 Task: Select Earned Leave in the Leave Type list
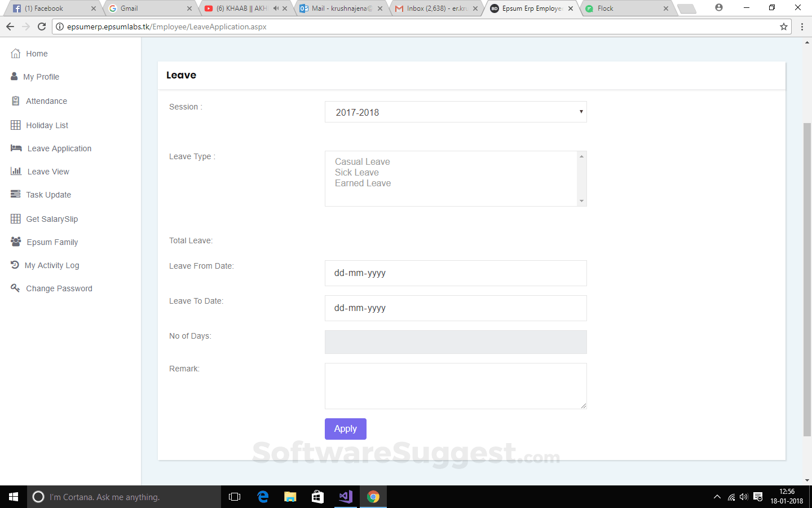click(363, 183)
